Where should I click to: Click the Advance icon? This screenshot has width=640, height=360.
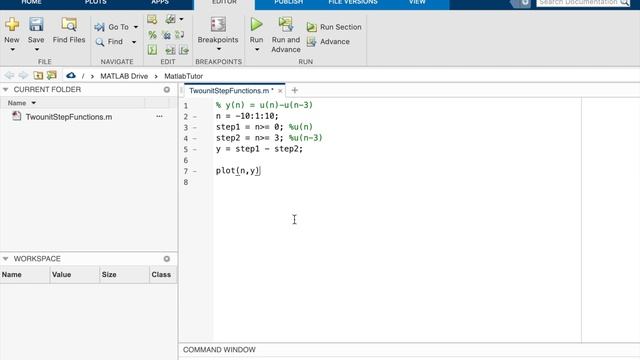coord(311,42)
